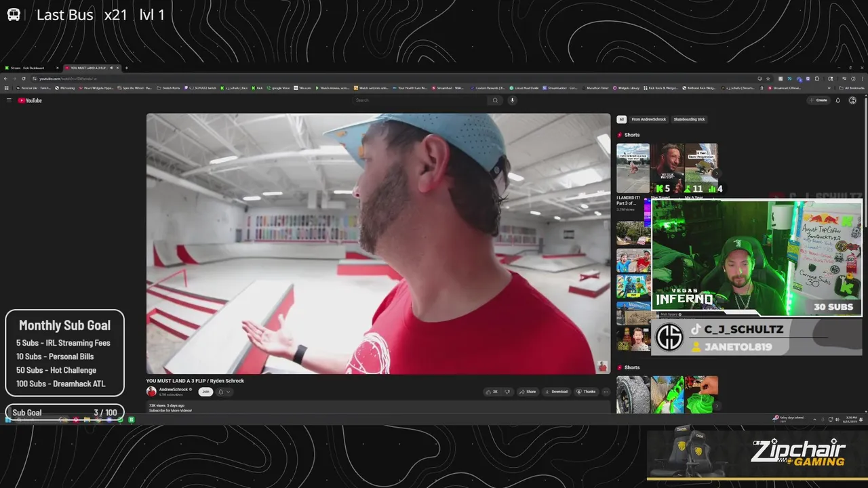868x488 pixels.
Task: Open the YouTube hamburger guide menu
Action: 9,100
